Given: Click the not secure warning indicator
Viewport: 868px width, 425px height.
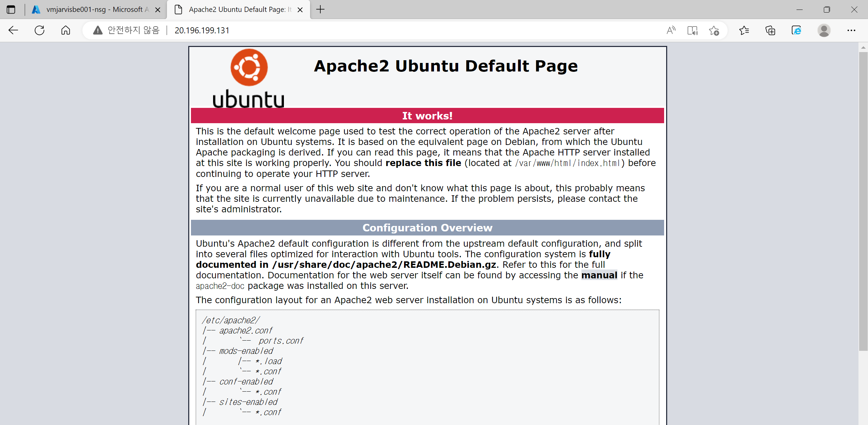Looking at the screenshot, I should [x=126, y=30].
